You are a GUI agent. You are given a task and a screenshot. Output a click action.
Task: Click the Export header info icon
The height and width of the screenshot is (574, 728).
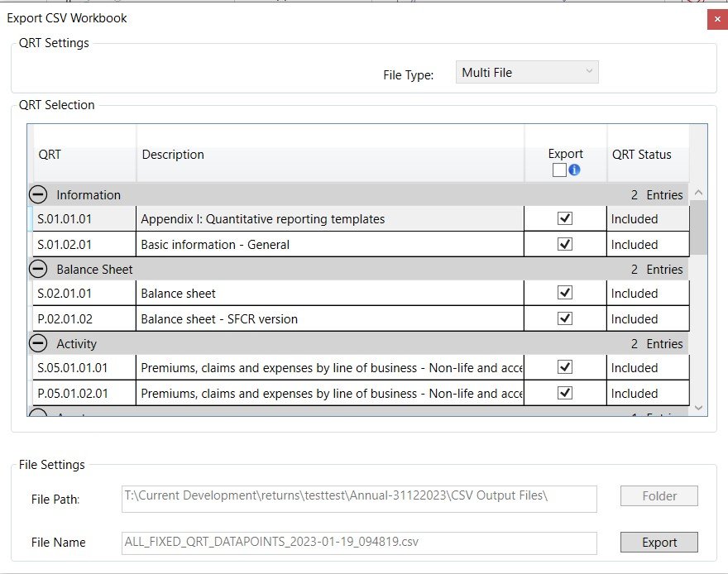click(x=574, y=170)
